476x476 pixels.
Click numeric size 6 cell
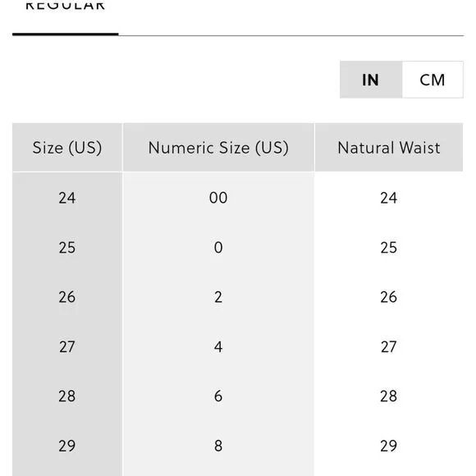coord(218,396)
